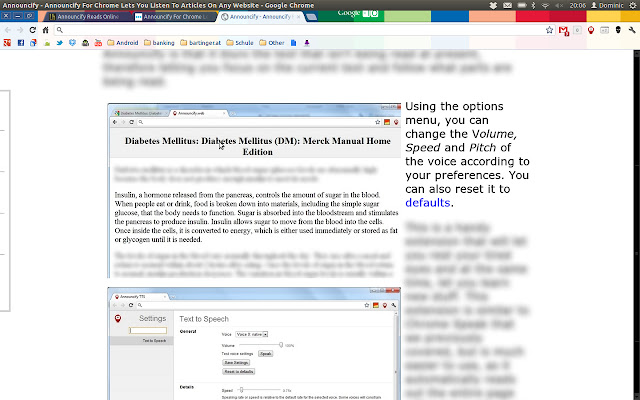This screenshot has height=400, width=640.
Task: Open the Dominic user menu
Action: [607, 5]
